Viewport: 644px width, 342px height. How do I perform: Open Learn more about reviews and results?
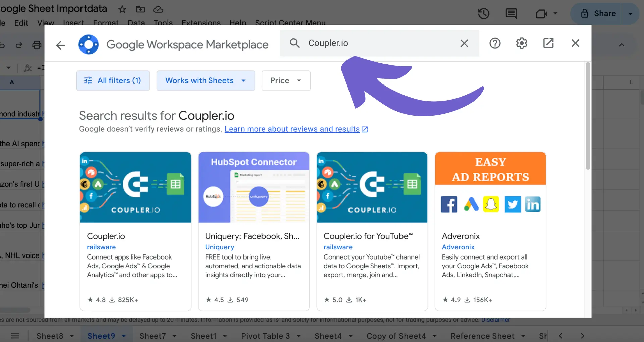pyautogui.click(x=296, y=129)
